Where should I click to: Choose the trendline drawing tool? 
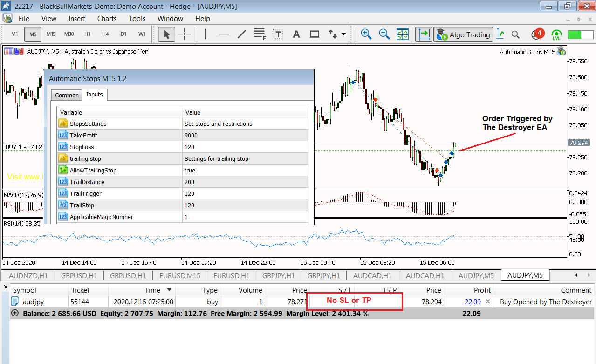pyautogui.click(x=242, y=34)
